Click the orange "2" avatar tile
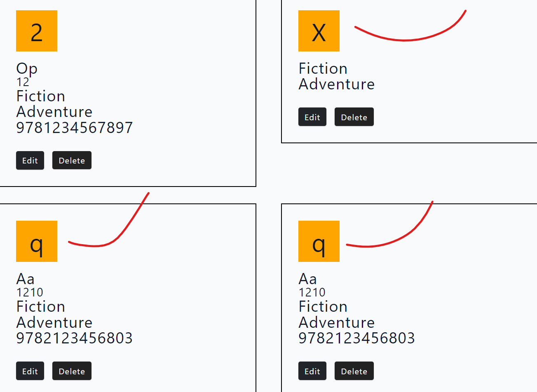Image resolution: width=537 pixels, height=392 pixels. (37, 31)
